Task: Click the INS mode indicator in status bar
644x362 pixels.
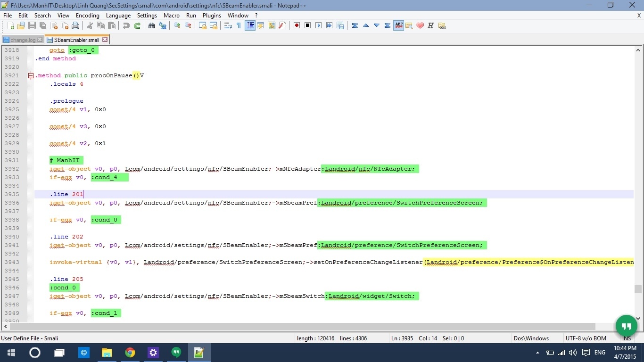Action: coord(627,338)
